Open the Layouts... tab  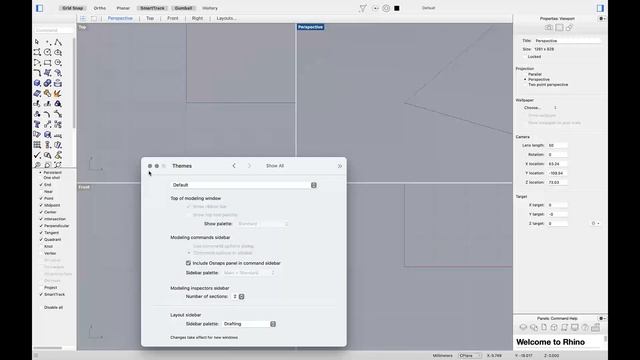pos(227,18)
